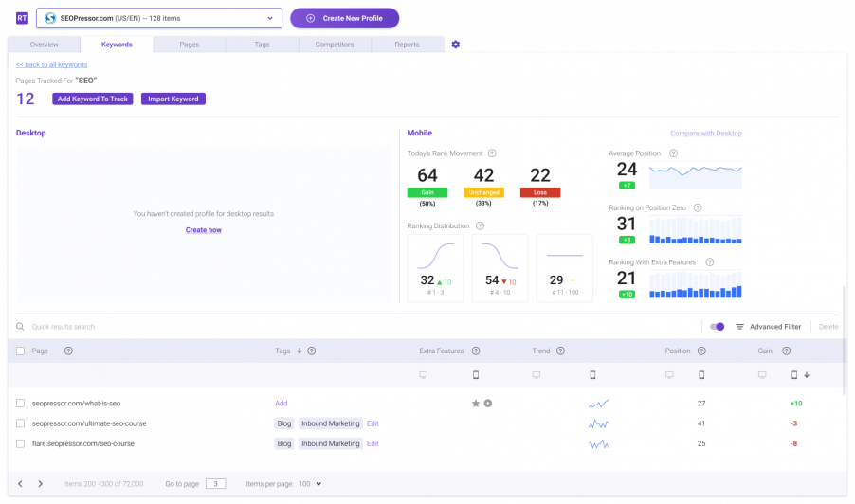Image resolution: width=855 pixels, height=504 pixels.
Task: Switch to the Keywords tab
Action: 117,45
